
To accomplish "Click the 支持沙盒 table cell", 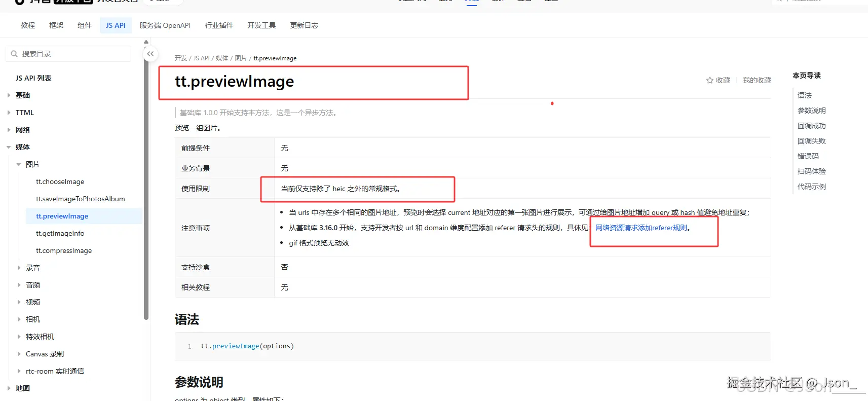I will [224, 267].
